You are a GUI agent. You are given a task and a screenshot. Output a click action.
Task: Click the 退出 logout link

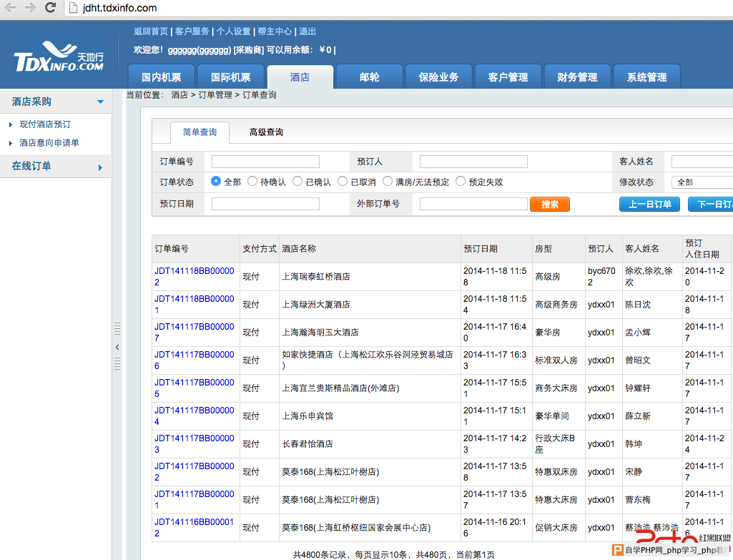click(x=308, y=31)
